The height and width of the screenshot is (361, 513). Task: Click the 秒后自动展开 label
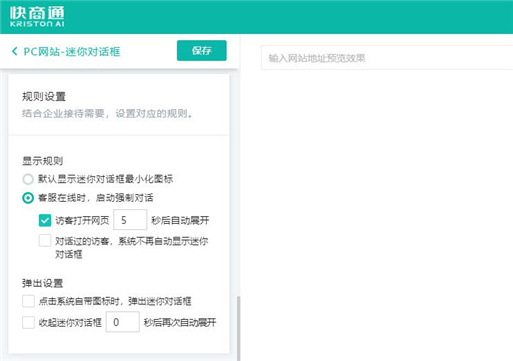pyautogui.click(x=180, y=220)
